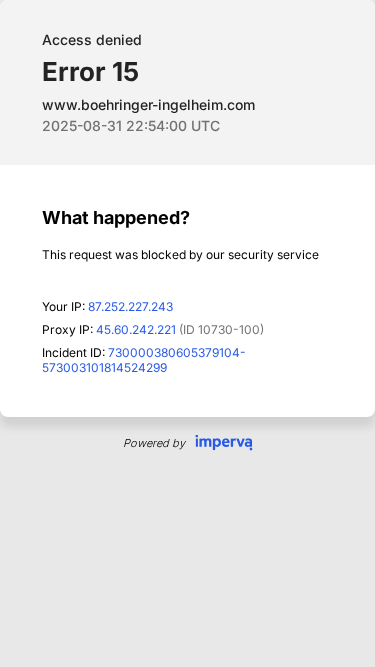The image size is (375, 667).
Task: Click the Proxy IP label
Action: pos(68,330)
